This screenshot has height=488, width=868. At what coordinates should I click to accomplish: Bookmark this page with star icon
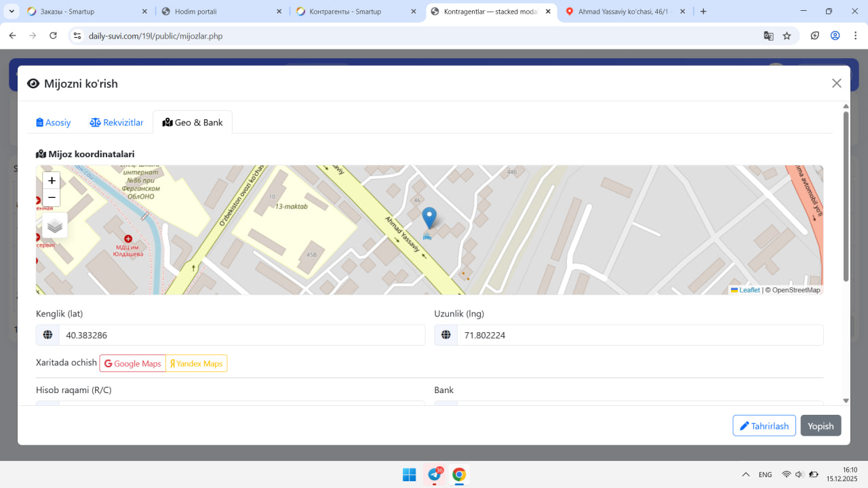pos(787,36)
